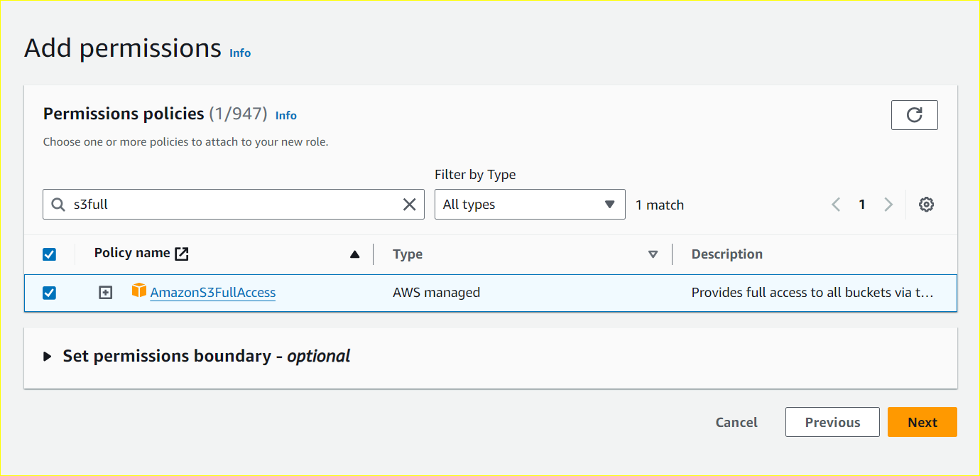Click the search magnifier icon
The width and height of the screenshot is (980, 476).
pyautogui.click(x=58, y=204)
